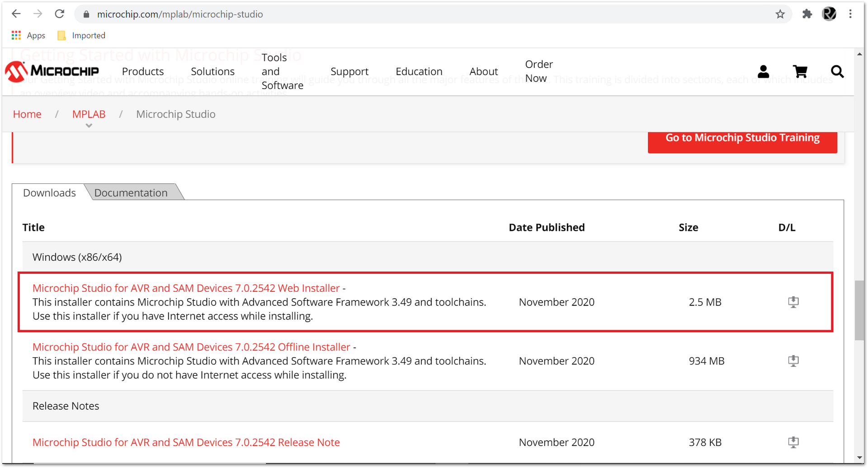The image size is (868, 468).
Task: Click November 2020 in the Offline Installer row
Action: (557, 361)
